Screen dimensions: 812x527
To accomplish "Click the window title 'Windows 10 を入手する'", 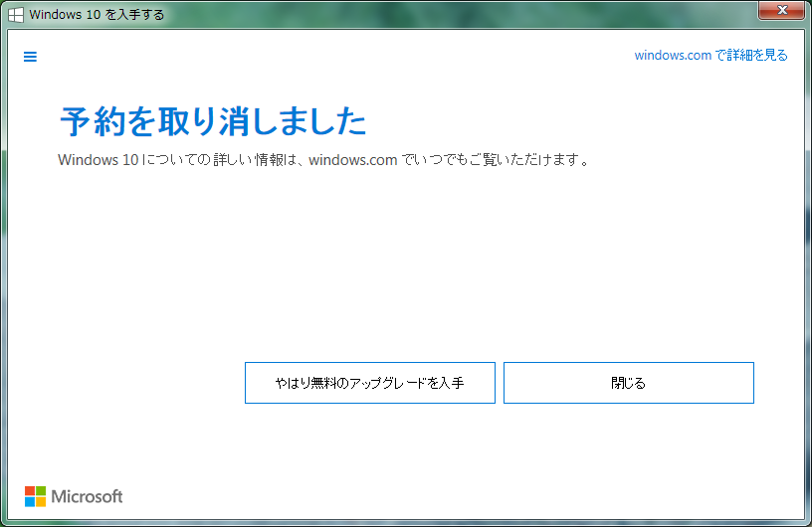I will point(97,15).
